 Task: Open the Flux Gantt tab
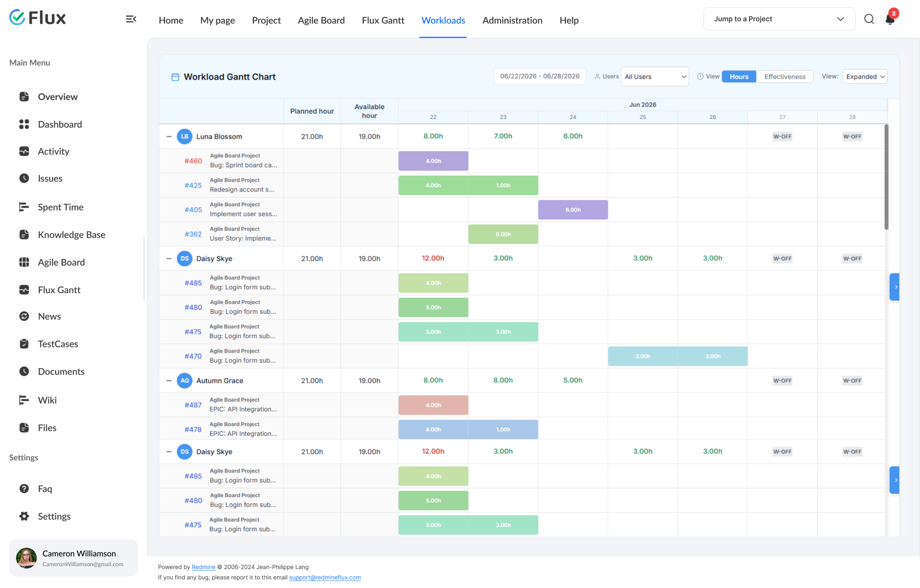pos(383,20)
